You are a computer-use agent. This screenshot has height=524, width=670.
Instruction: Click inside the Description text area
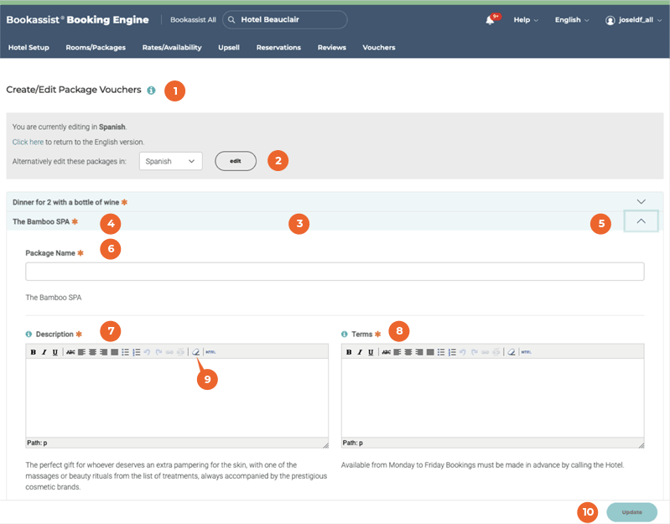coord(177,397)
